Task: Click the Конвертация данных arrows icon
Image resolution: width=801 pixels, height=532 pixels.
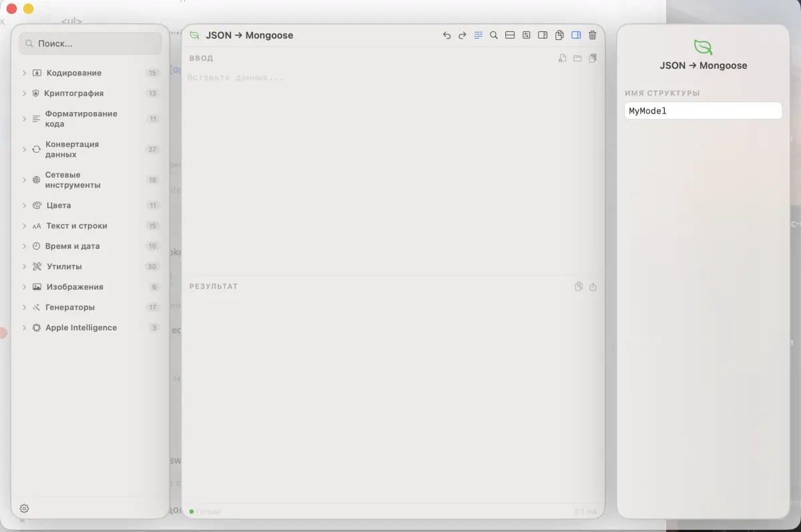Action: [x=36, y=150]
